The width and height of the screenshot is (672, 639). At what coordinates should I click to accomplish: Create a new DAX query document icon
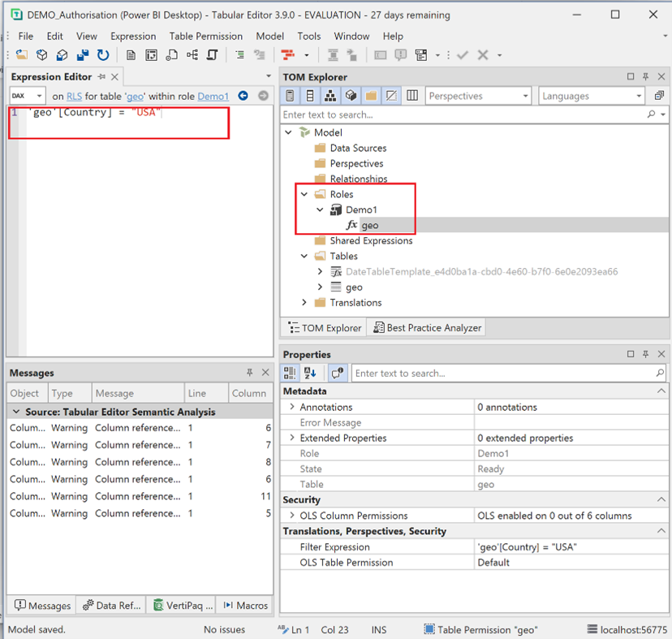(131, 55)
